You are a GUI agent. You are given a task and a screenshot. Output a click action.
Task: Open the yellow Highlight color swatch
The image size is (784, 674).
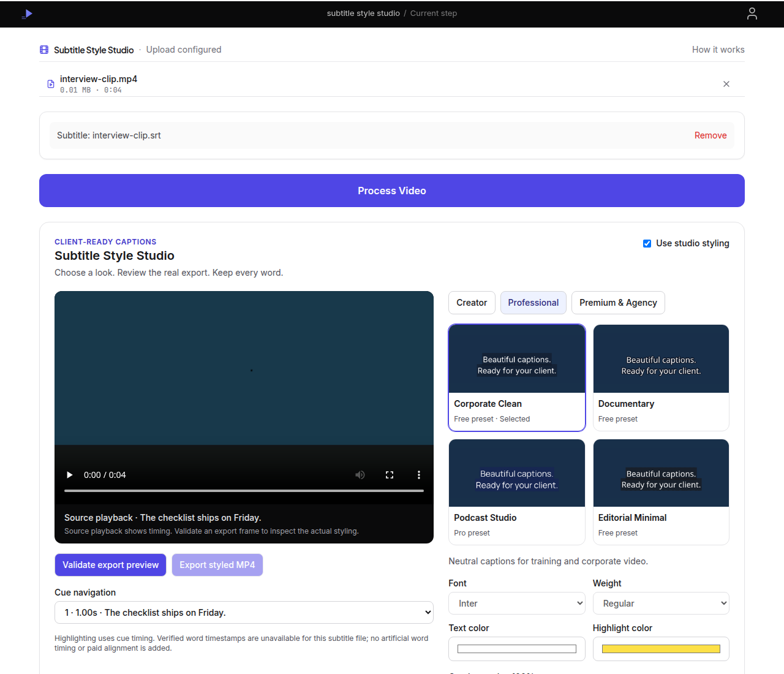(x=661, y=649)
